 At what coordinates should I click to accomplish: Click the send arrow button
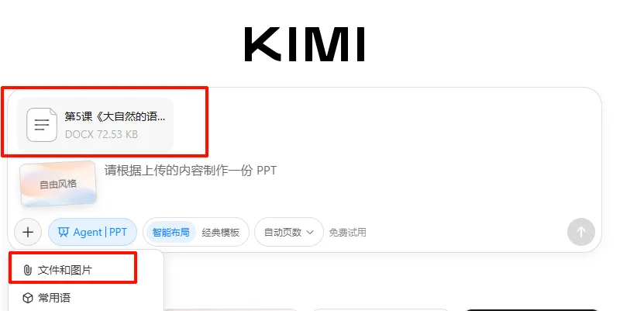[580, 232]
